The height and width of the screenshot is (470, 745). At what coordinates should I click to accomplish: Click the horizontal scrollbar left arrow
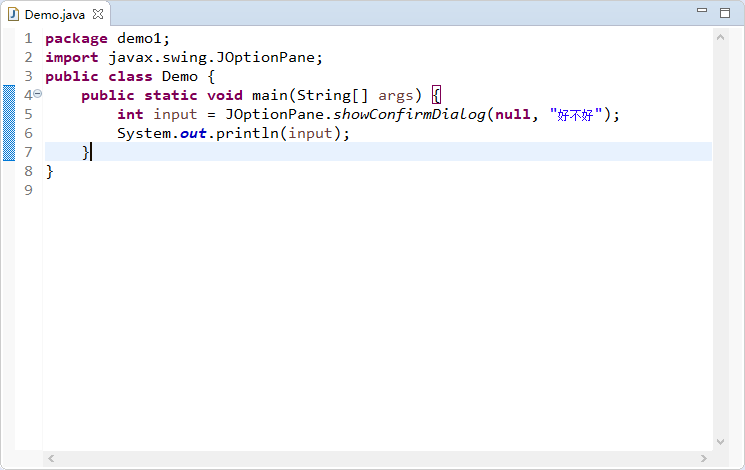[51, 459]
